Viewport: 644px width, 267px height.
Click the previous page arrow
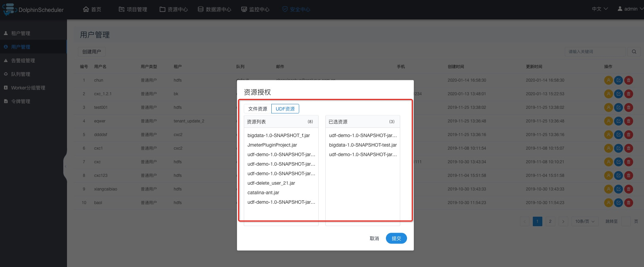[525, 221]
